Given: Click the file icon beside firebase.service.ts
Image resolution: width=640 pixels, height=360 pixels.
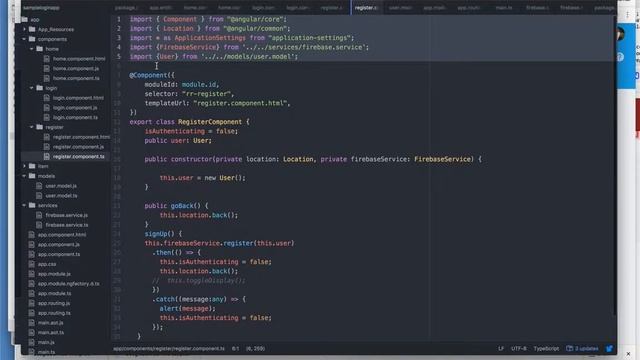Looking at the screenshot, I should 39,225.
